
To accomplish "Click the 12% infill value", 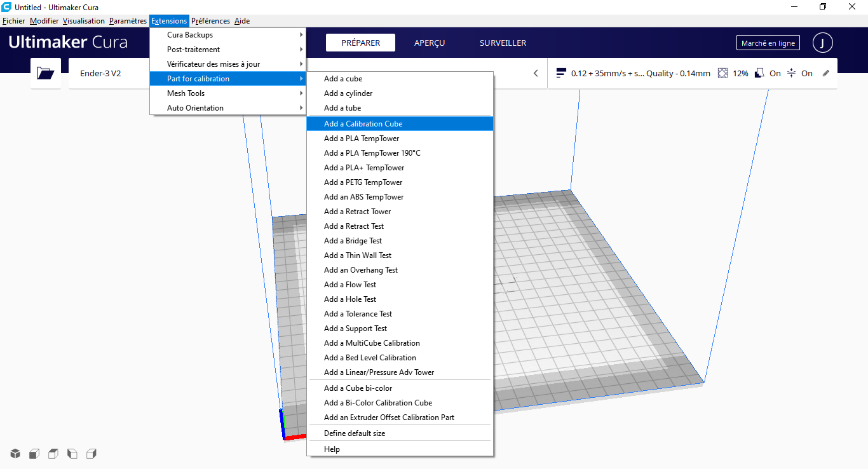I will pos(740,73).
